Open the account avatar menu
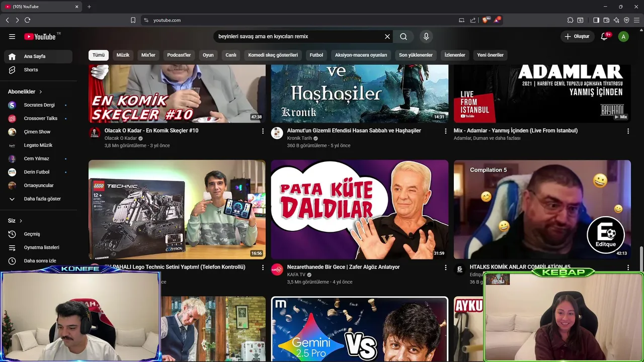This screenshot has height=362, width=644. click(623, 36)
